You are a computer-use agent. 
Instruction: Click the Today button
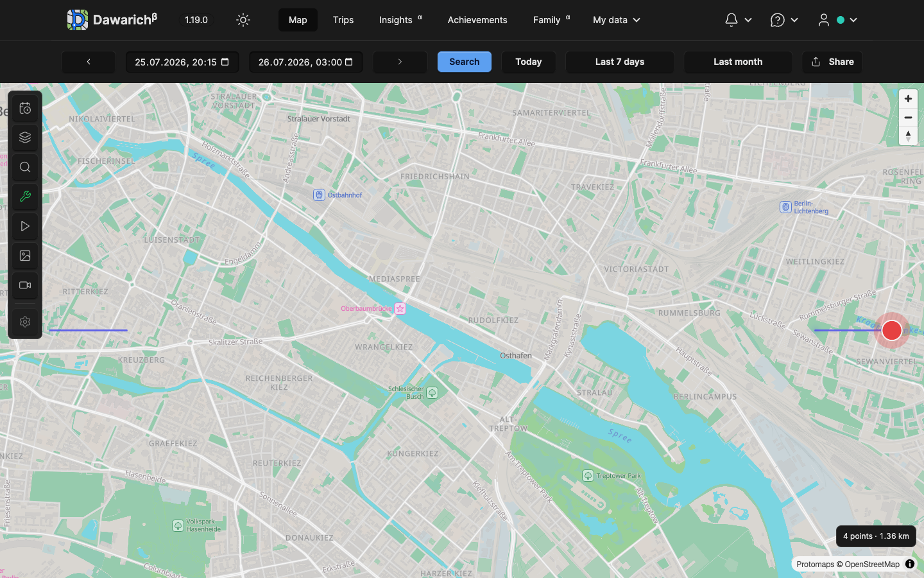pyautogui.click(x=529, y=62)
